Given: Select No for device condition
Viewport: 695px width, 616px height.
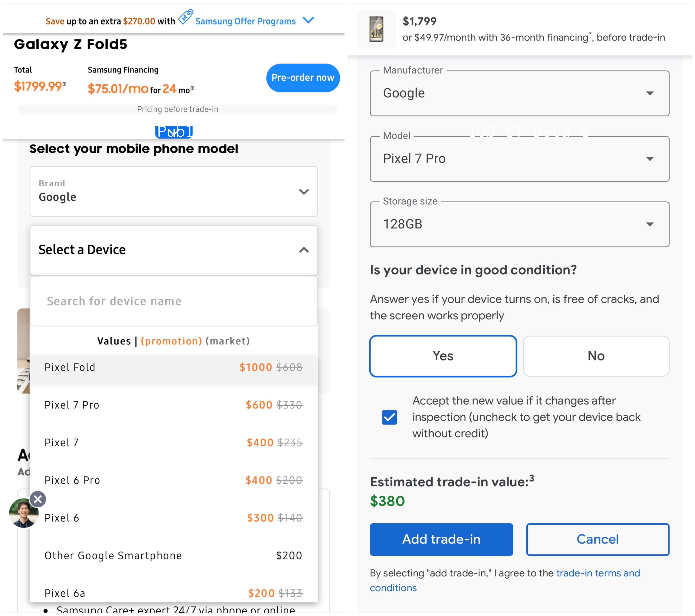Looking at the screenshot, I should click(x=596, y=356).
